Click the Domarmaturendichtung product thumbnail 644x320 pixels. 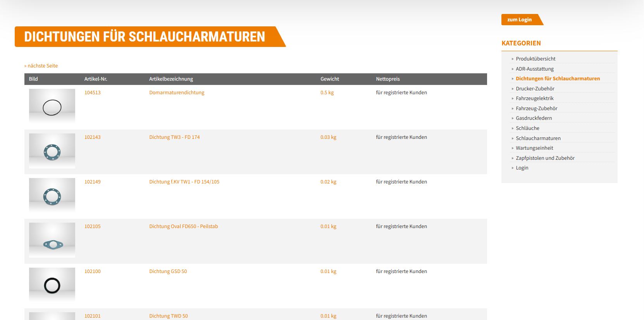(x=52, y=106)
